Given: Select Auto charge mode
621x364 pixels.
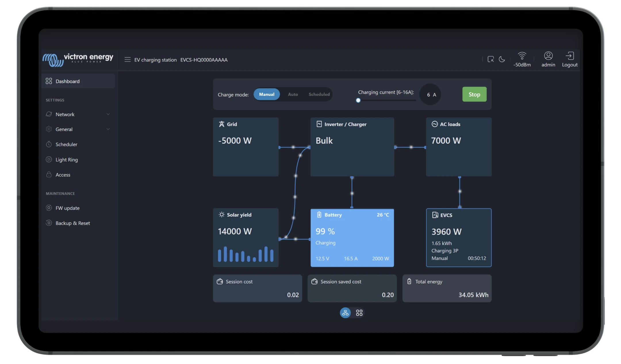Looking at the screenshot, I should click(x=292, y=94).
